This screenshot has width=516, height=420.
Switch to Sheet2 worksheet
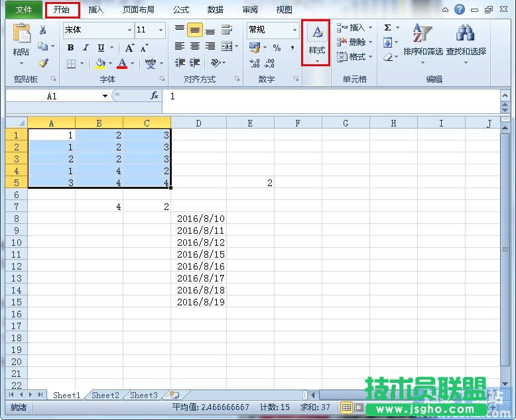(105, 395)
